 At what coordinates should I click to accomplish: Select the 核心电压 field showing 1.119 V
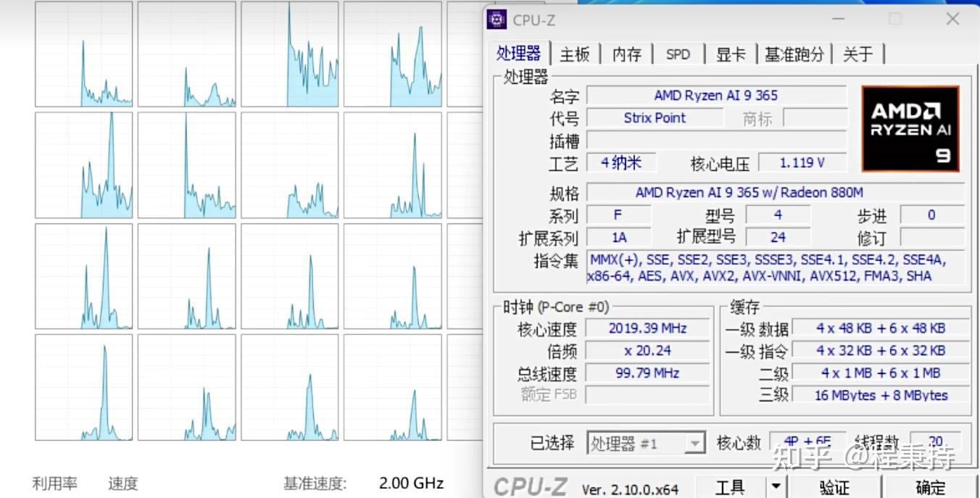(x=802, y=162)
